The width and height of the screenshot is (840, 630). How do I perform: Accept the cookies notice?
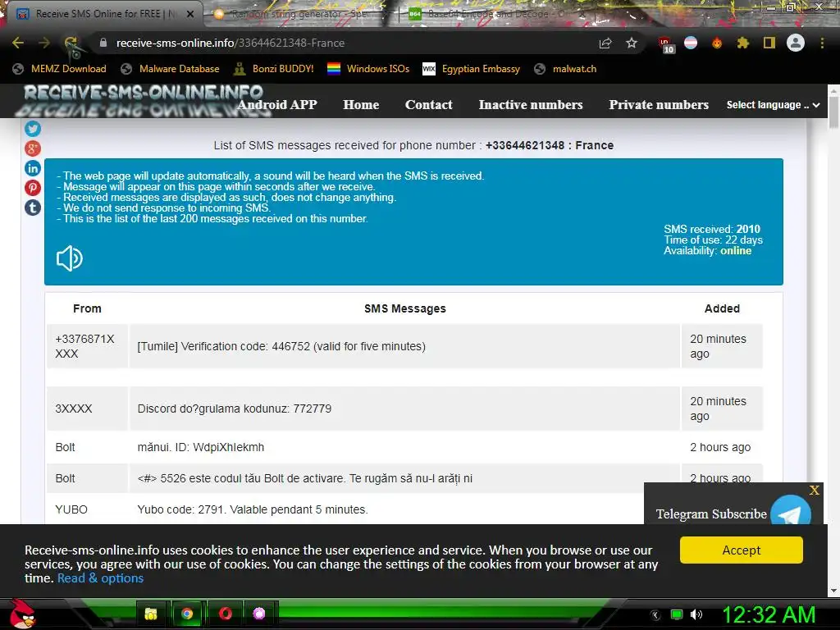point(742,550)
